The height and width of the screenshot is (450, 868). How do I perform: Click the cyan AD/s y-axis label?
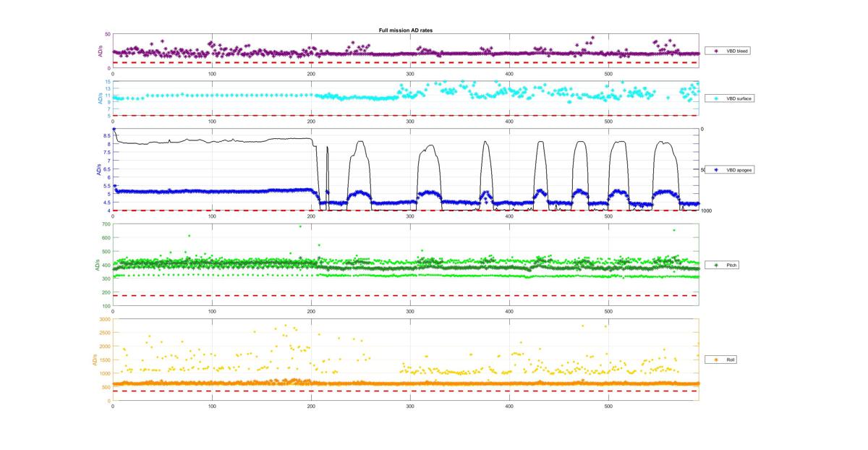pyautogui.click(x=100, y=98)
